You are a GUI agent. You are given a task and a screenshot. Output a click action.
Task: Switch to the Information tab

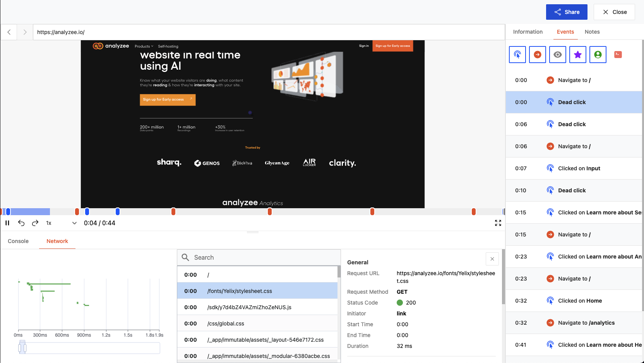point(528,32)
